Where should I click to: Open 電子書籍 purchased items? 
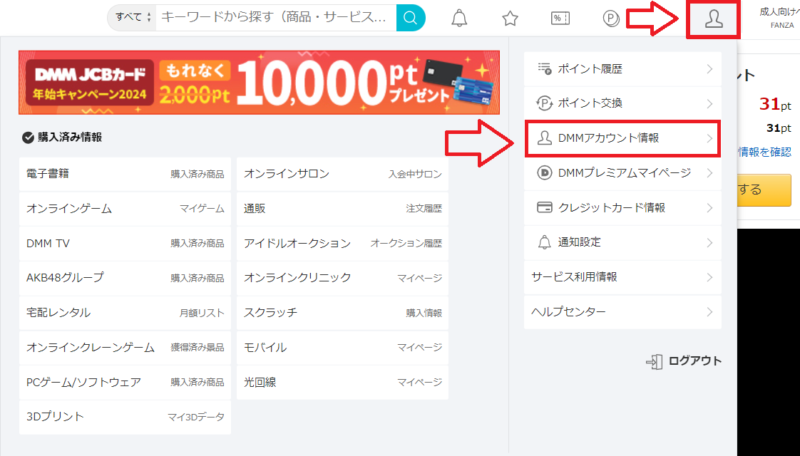[125, 174]
